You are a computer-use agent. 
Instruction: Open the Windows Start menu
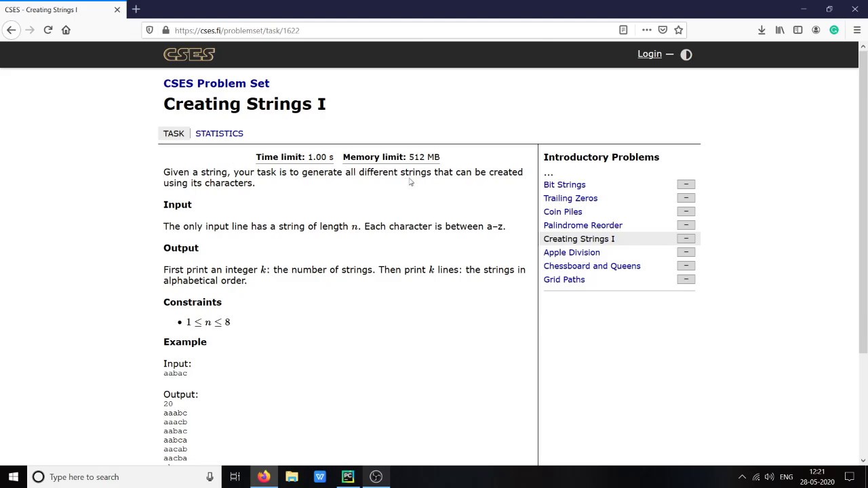[x=13, y=476]
